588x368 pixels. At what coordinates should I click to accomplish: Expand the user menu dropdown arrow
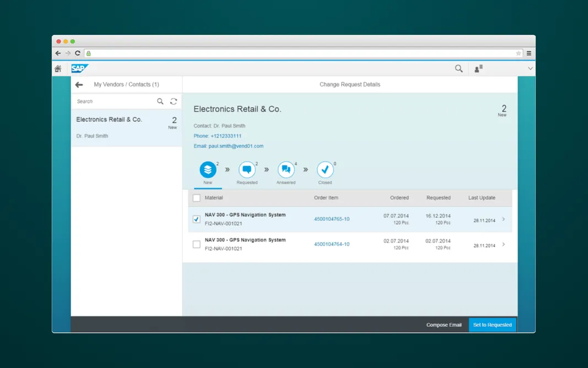pyautogui.click(x=530, y=68)
